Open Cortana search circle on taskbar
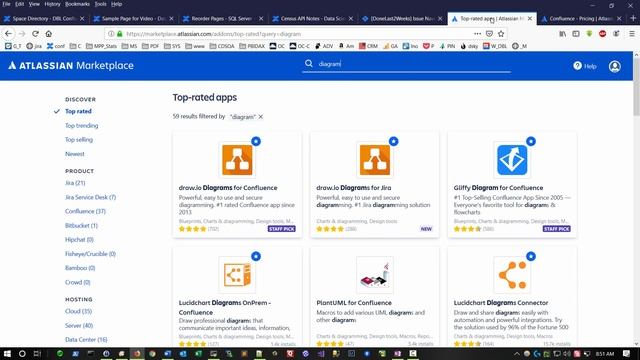 click(x=22, y=353)
